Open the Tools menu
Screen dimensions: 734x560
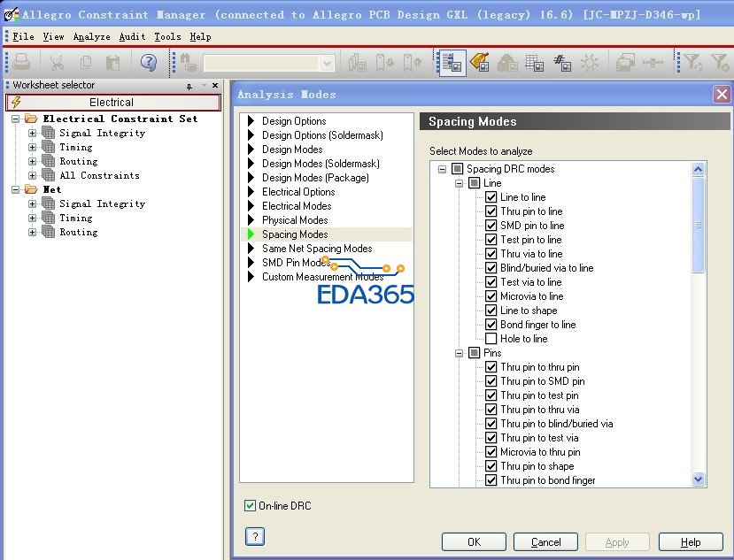[167, 36]
